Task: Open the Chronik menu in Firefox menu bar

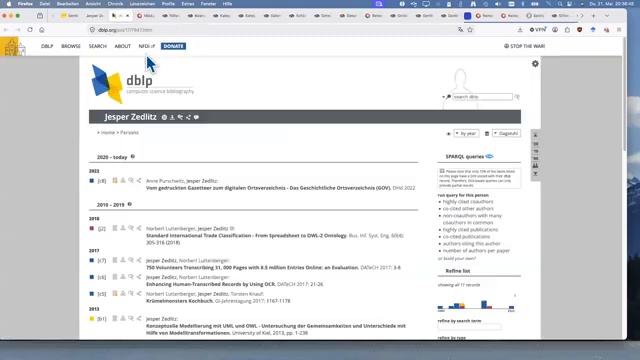Action: pyautogui.click(x=115, y=4)
